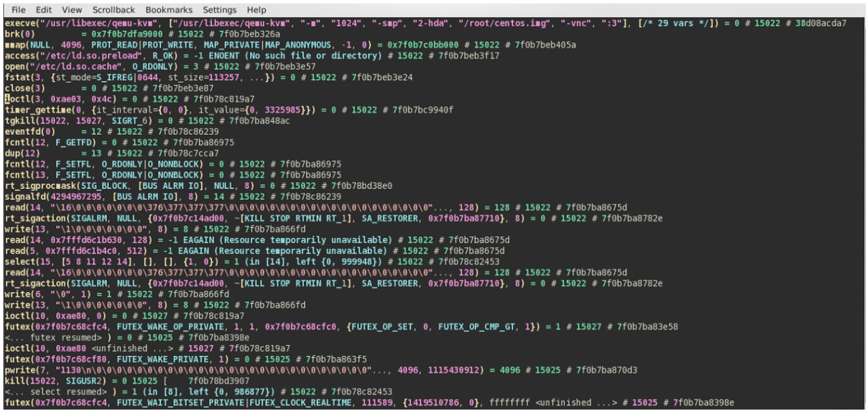
Task: Open the File menu
Action: (x=18, y=10)
